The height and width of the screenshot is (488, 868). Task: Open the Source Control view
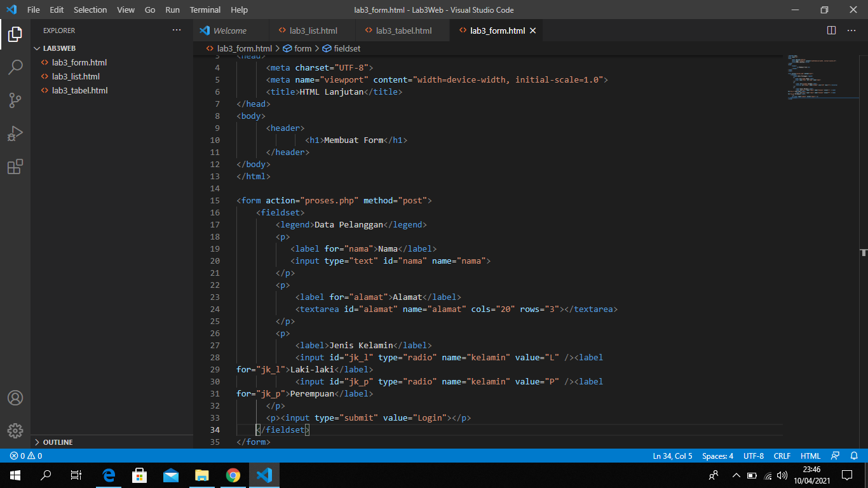15,100
